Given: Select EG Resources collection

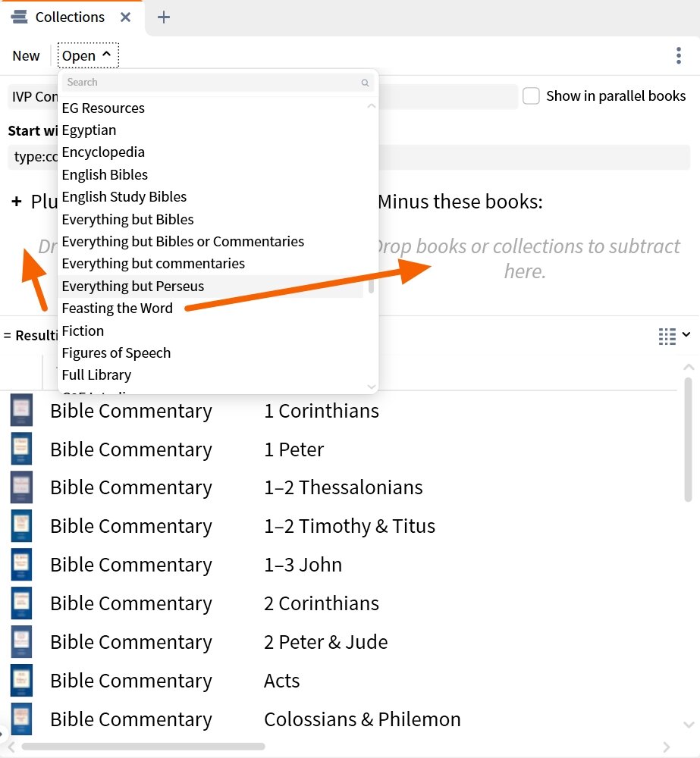Looking at the screenshot, I should coord(103,108).
